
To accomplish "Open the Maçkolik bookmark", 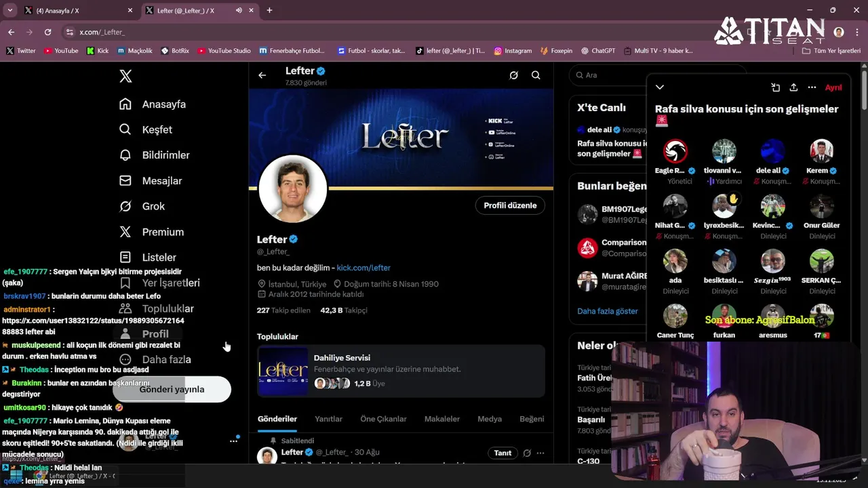I will pyautogui.click(x=134, y=51).
